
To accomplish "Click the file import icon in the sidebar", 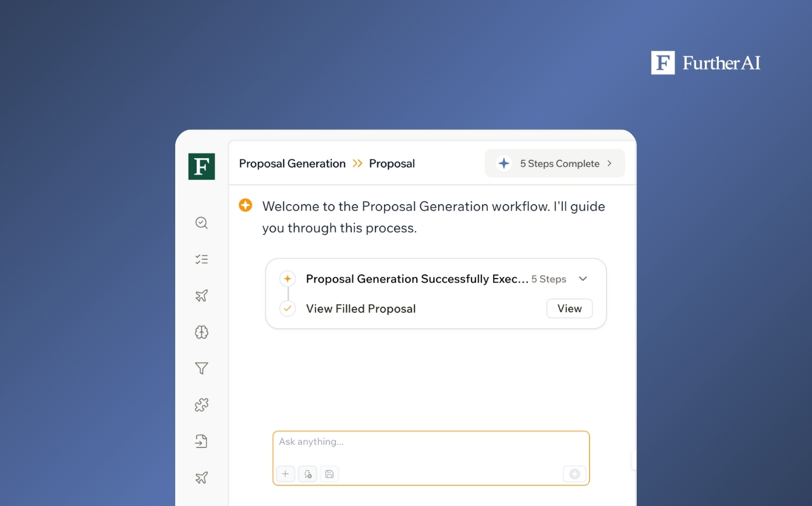I will pos(201,441).
